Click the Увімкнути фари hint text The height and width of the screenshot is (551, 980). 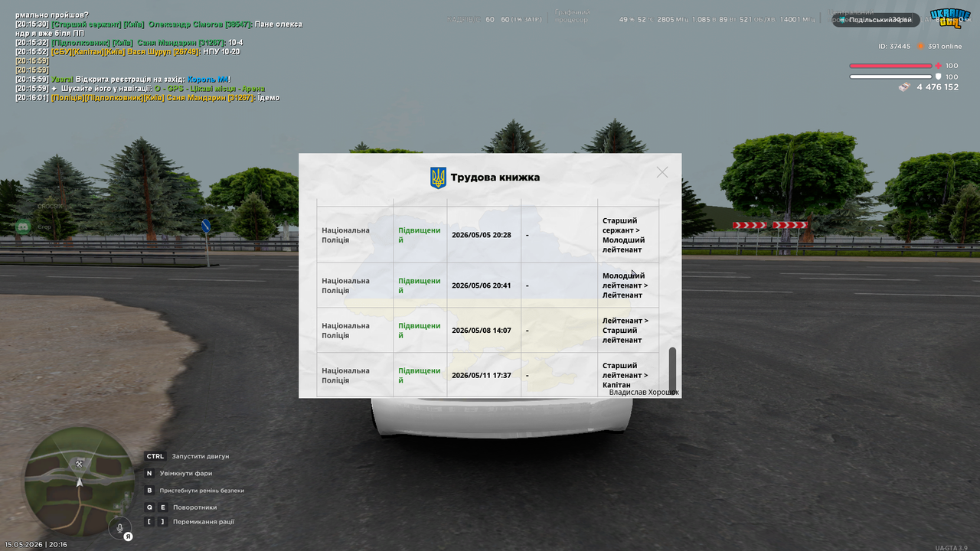[x=186, y=473]
